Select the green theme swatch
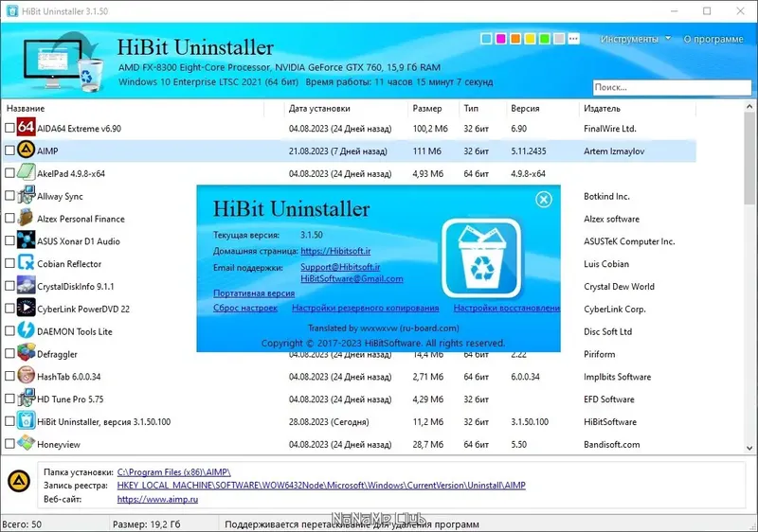 544,39
